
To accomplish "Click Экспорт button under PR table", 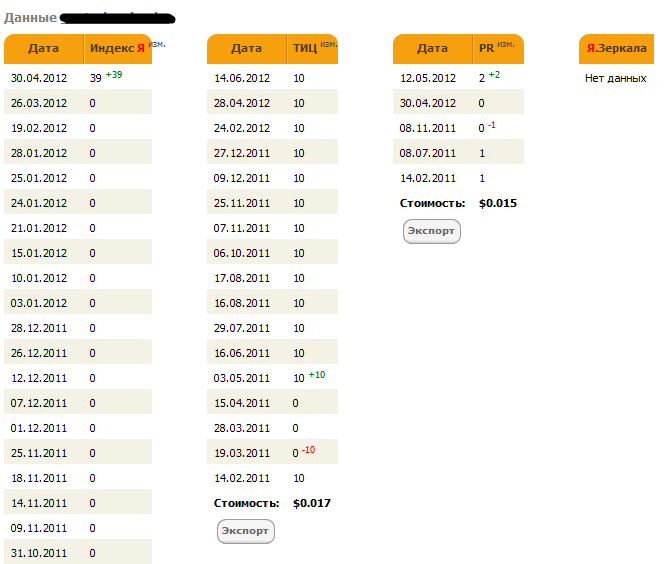I will [x=432, y=231].
